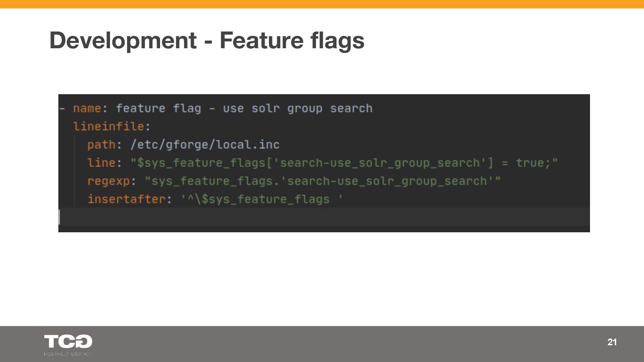The image size is (644, 362).
Task: Click the slide title 'Development - Feature flags'
Action: pyautogui.click(x=207, y=40)
